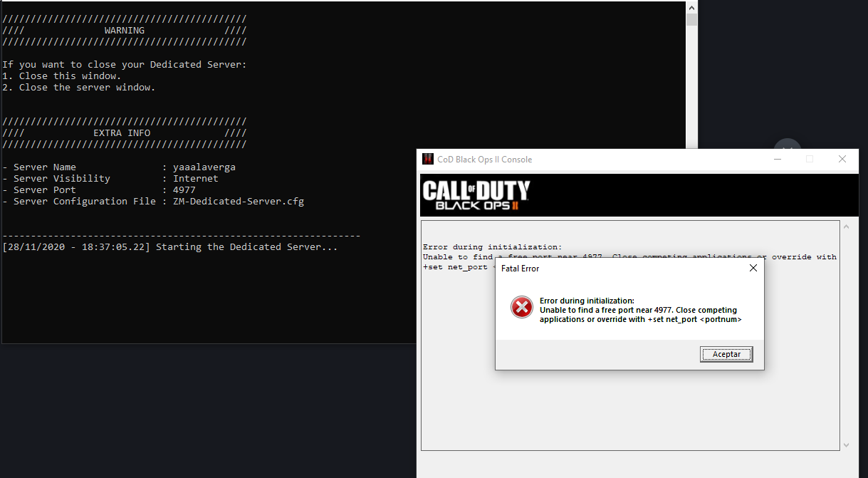Click the error message text in Fatal Error dialog
Screen dimensions: 868x478
coord(641,310)
